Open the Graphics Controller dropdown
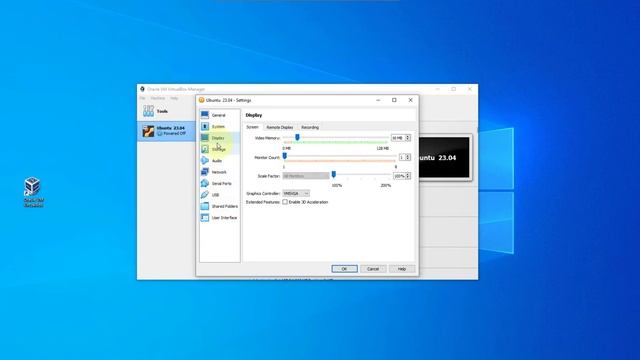 pos(296,193)
